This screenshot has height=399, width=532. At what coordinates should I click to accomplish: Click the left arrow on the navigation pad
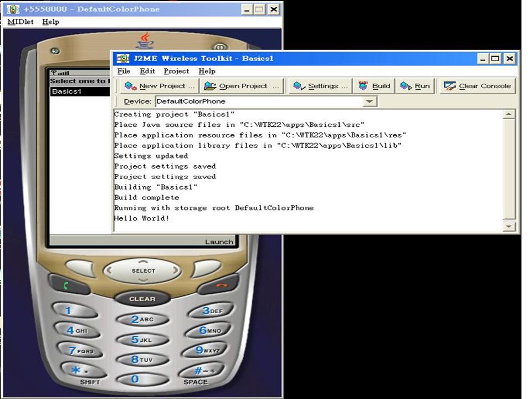click(109, 271)
